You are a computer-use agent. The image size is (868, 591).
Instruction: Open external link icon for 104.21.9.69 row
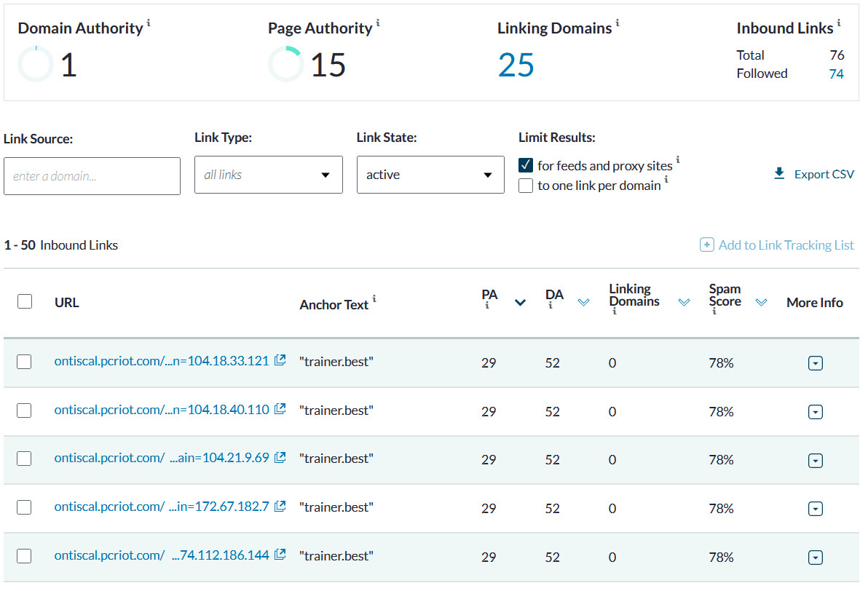pos(280,458)
